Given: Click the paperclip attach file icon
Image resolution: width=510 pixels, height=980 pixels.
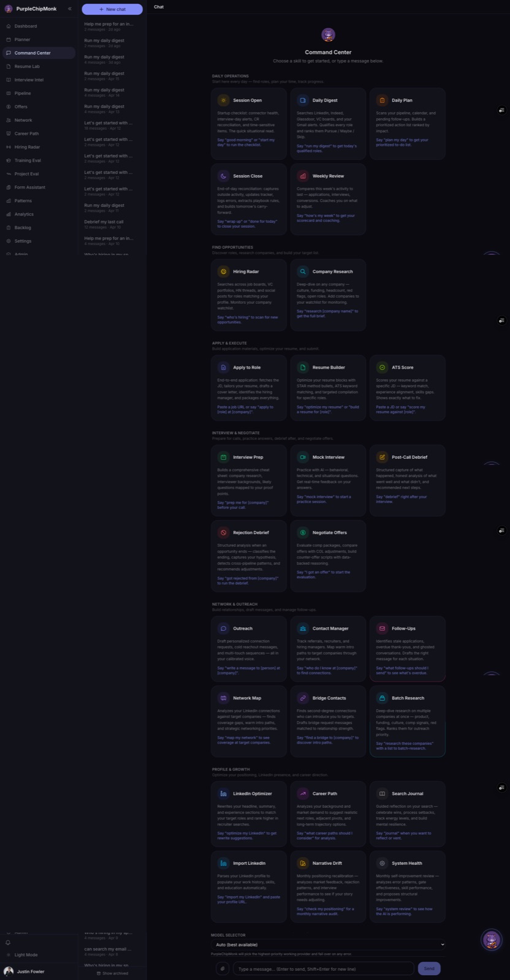Looking at the screenshot, I should (223, 968).
